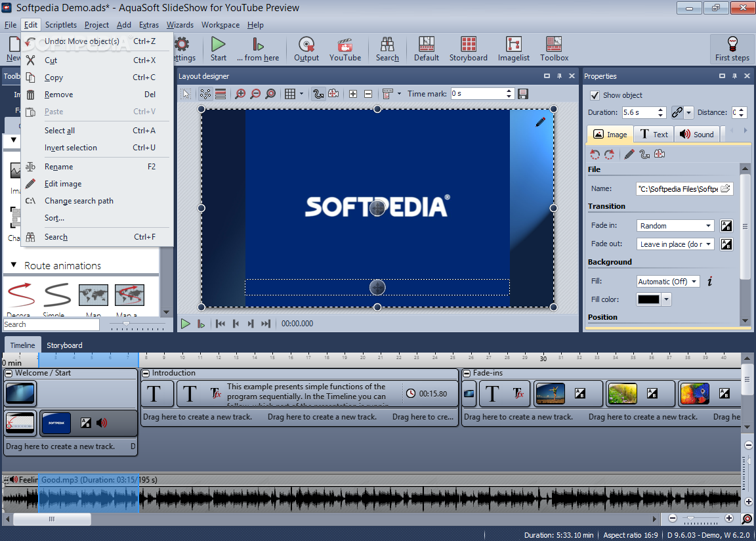Viewport: 756px width, 541px height.
Task: Open the grid options dropdown arrow
Action: [301, 94]
